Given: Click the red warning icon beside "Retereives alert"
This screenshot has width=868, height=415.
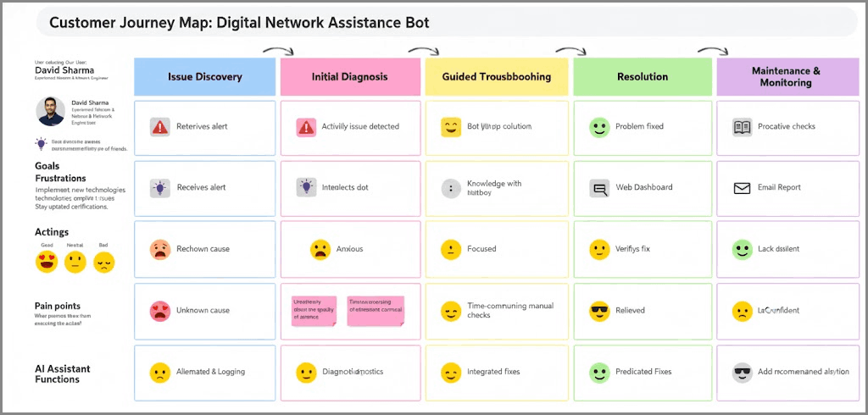Looking at the screenshot, I should pos(159,127).
